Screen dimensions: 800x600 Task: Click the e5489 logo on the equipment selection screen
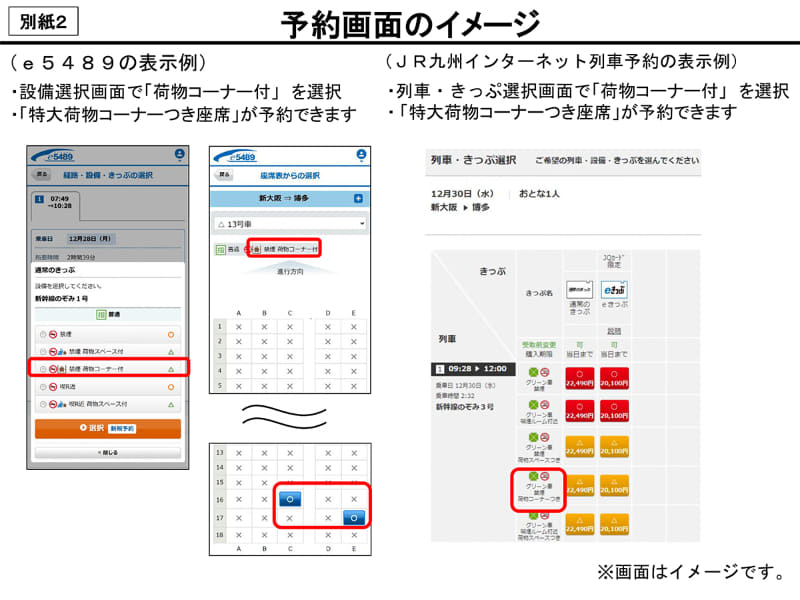(x=53, y=156)
